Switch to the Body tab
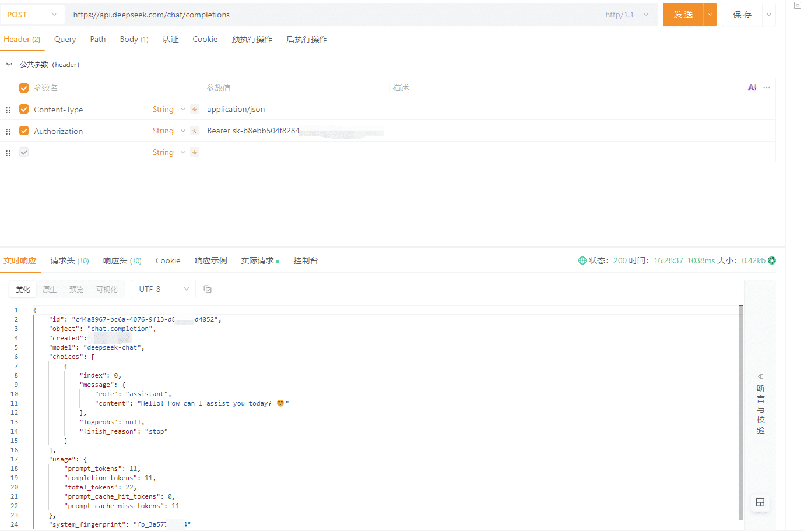Image resolution: width=804 pixels, height=532 pixels. point(134,39)
